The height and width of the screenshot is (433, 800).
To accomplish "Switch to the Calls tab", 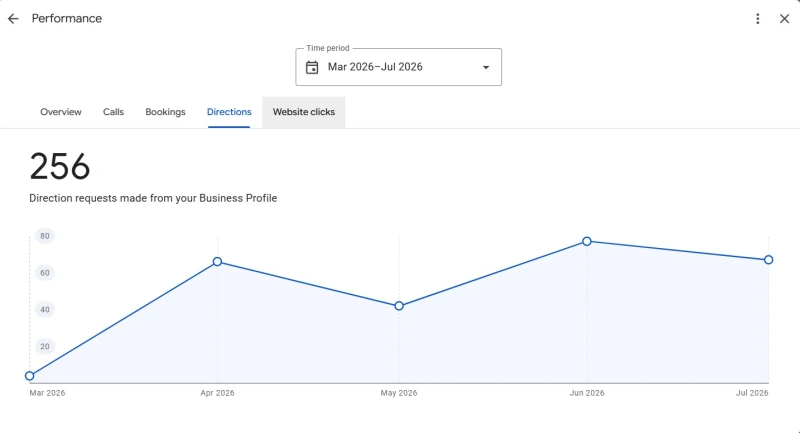I will point(113,112).
